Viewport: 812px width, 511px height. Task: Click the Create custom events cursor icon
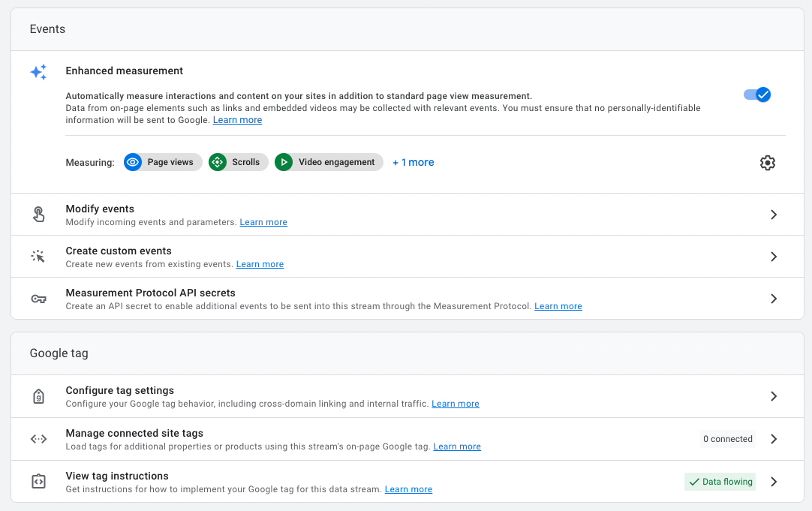(x=38, y=257)
